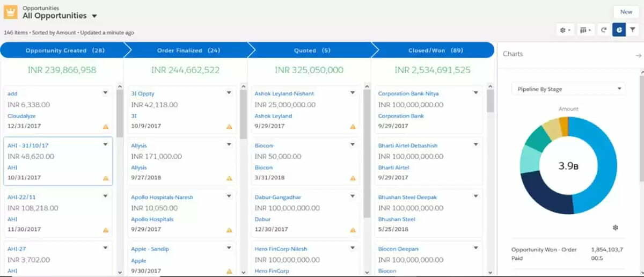Open actions menu on Corporation Bank-Nitya card
644x277 pixels.
click(x=475, y=93)
